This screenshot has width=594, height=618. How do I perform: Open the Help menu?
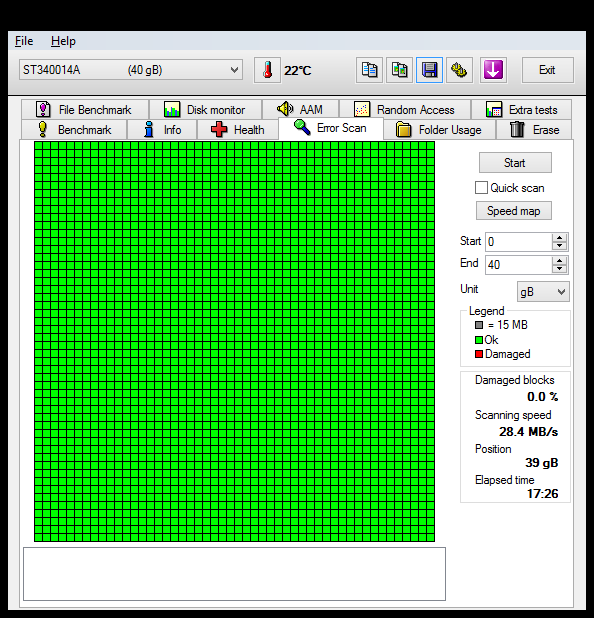[63, 41]
